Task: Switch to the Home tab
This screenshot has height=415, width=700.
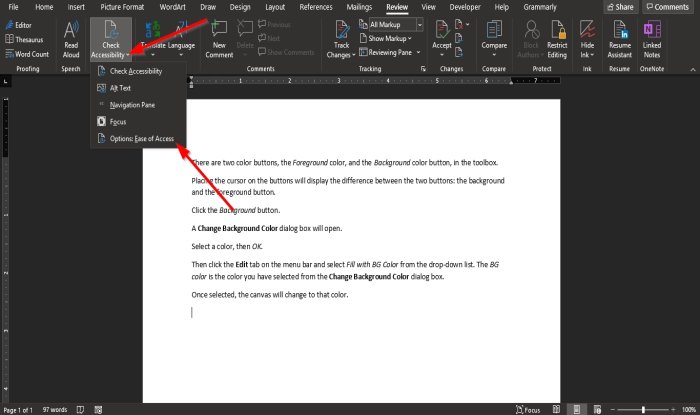Action: [x=44, y=7]
